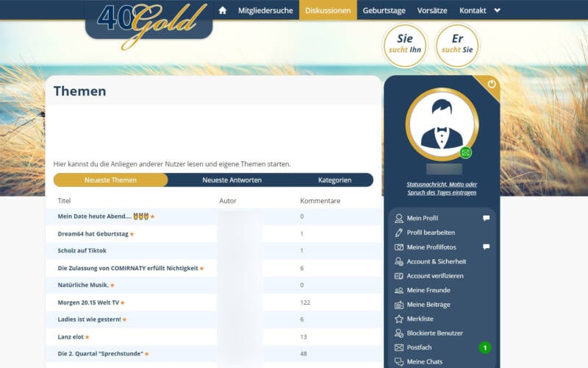Go to the home page via house icon
Image resolution: width=588 pixels, height=368 pixels.
pyautogui.click(x=223, y=10)
